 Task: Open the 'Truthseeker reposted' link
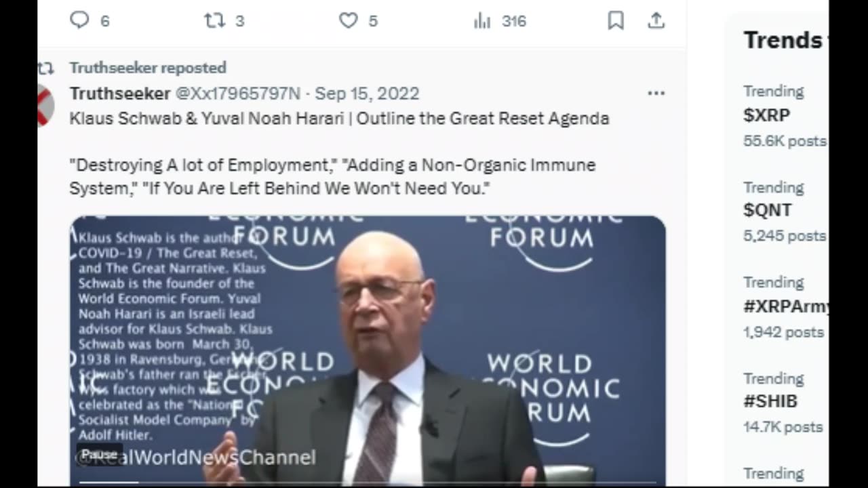[148, 68]
